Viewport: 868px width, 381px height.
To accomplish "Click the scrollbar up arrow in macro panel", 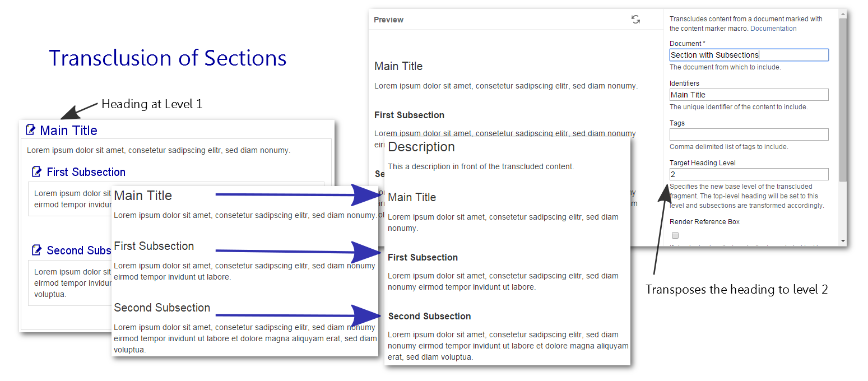I will coord(843,13).
